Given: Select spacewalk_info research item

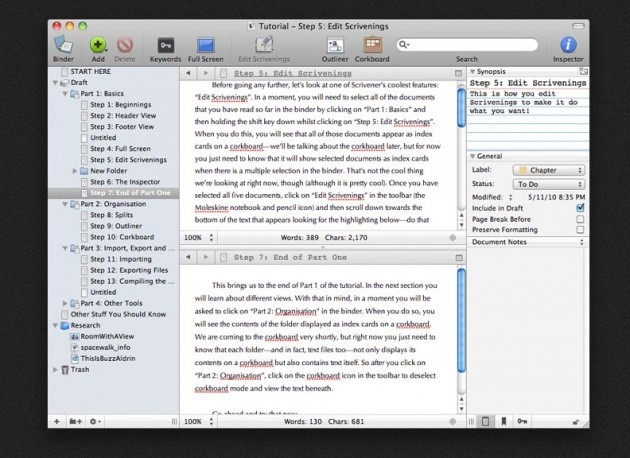Looking at the screenshot, I should [105, 347].
